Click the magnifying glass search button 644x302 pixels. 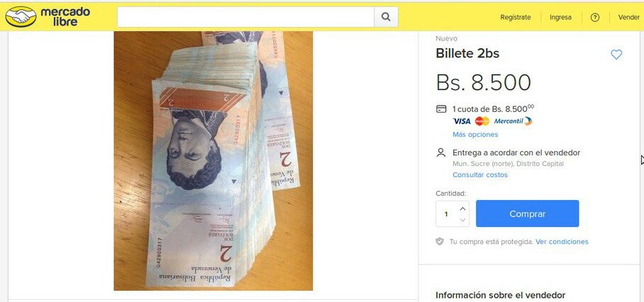coord(386,17)
